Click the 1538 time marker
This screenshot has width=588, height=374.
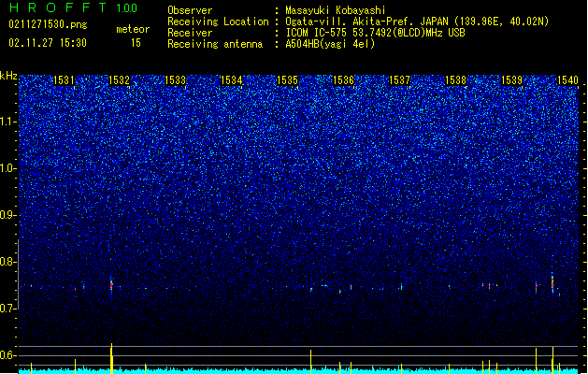(x=455, y=79)
